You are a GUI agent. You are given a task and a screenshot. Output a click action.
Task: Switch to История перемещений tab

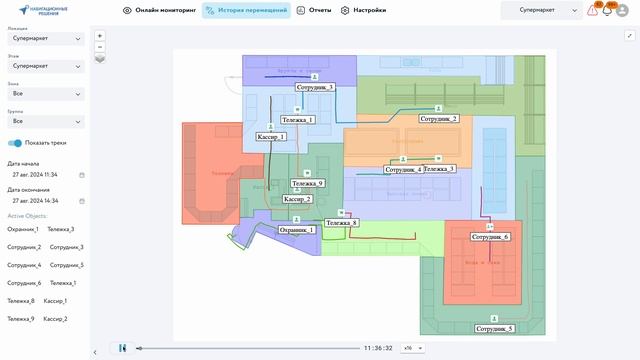247,10
